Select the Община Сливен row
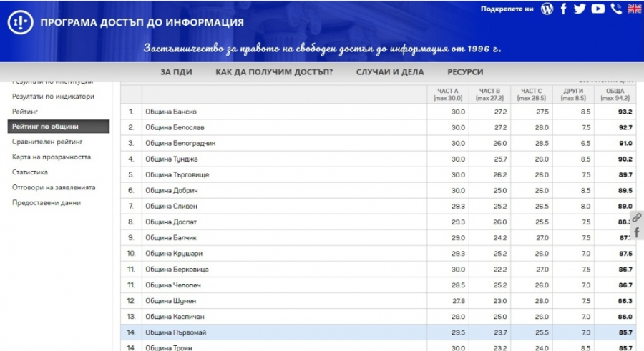The height and width of the screenshot is (351, 644). pyautogui.click(x=379, y=206)
